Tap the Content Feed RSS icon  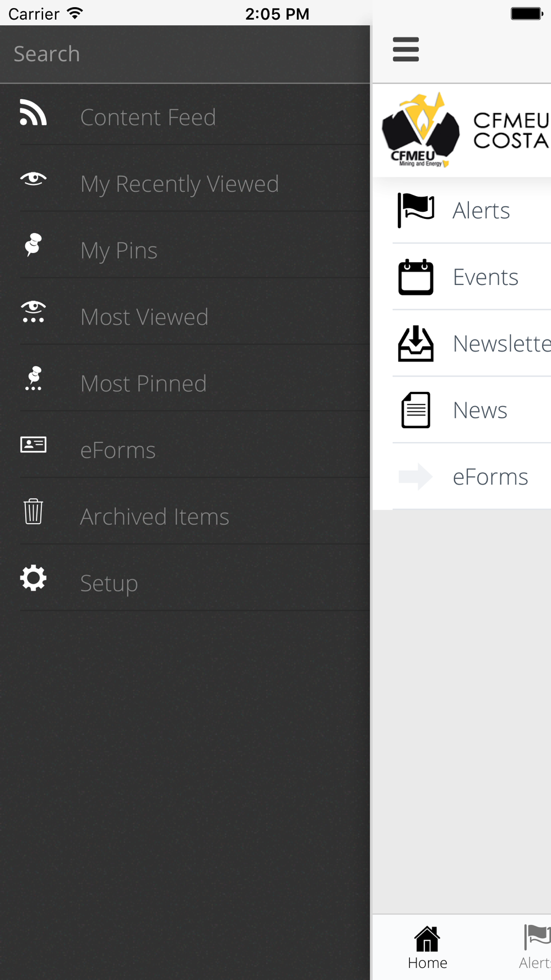[x=33, y=112]
